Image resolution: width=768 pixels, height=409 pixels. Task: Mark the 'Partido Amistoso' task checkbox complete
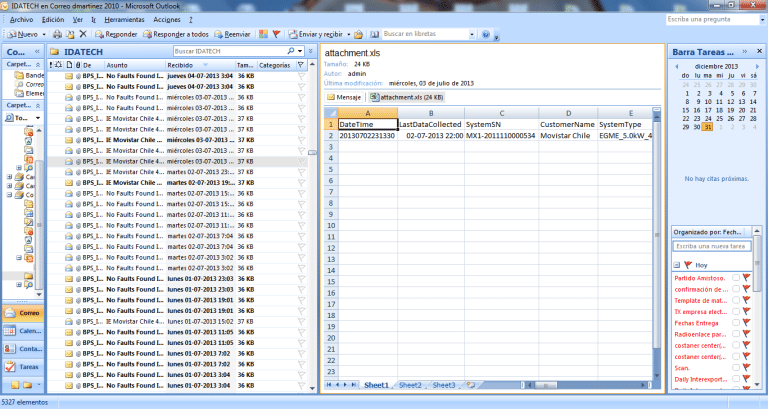click(736, 278)
